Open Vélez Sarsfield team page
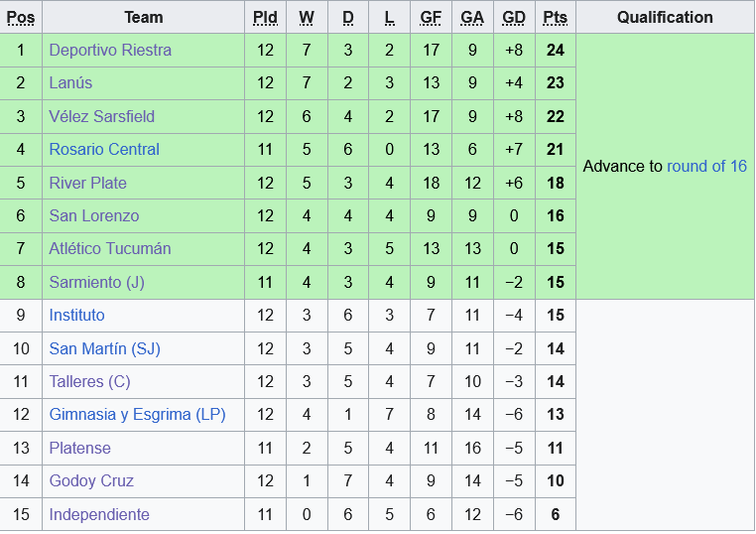The height and width of the screenshot is (534, 756). pos(101,116)
